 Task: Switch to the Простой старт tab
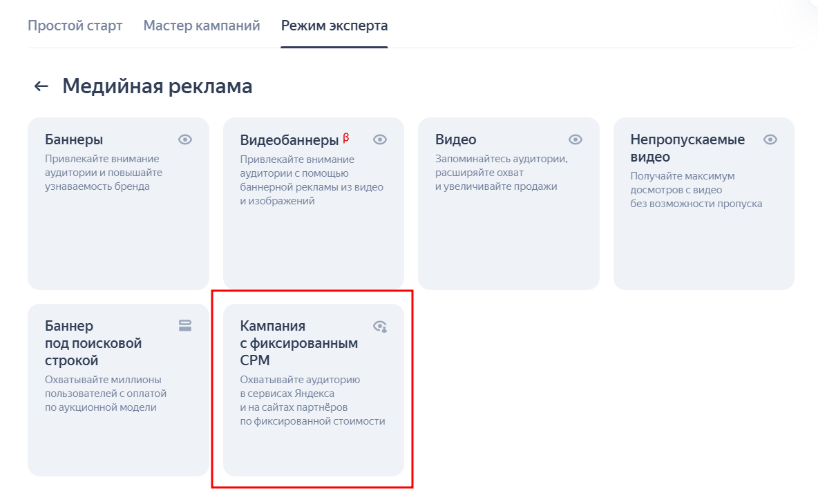(x=75, y=26)
